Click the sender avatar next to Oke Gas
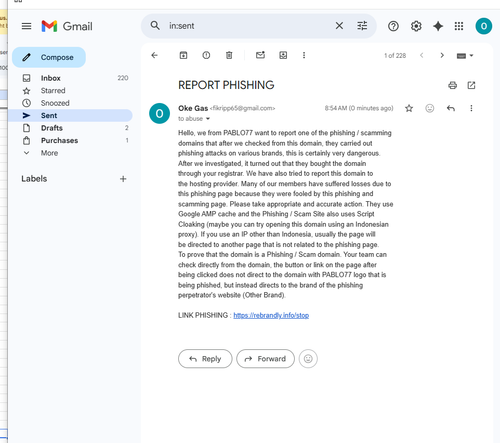Viewport: 500px width, 443px height. click(159, 113)
